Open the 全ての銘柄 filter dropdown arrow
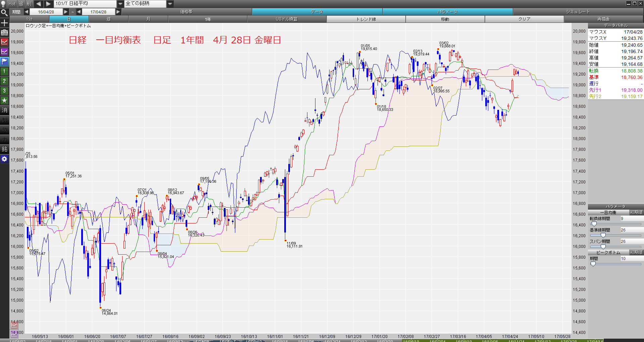The height and width of the screenshot is (342, 644). click(170, 4)
